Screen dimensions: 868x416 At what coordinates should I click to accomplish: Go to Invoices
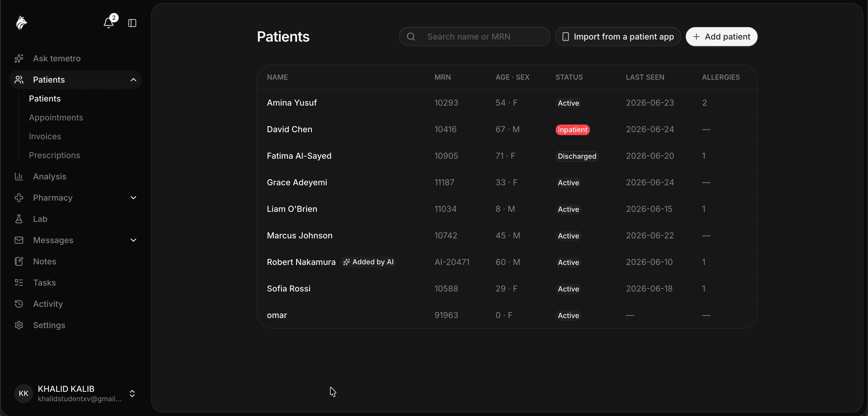(x=45, y=136)
